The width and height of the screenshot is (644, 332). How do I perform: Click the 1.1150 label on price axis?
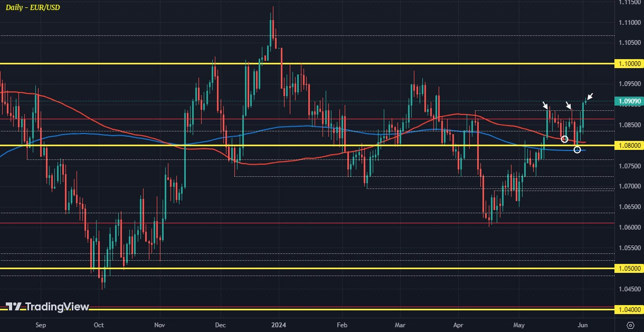(629, 2)
